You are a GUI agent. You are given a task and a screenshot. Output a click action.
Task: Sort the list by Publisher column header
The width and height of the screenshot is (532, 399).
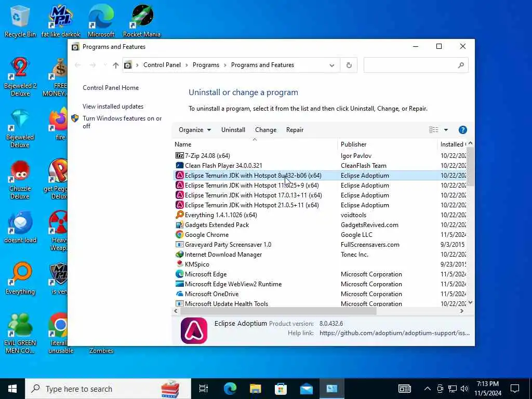pyautogui.click(x=388, y=144)
